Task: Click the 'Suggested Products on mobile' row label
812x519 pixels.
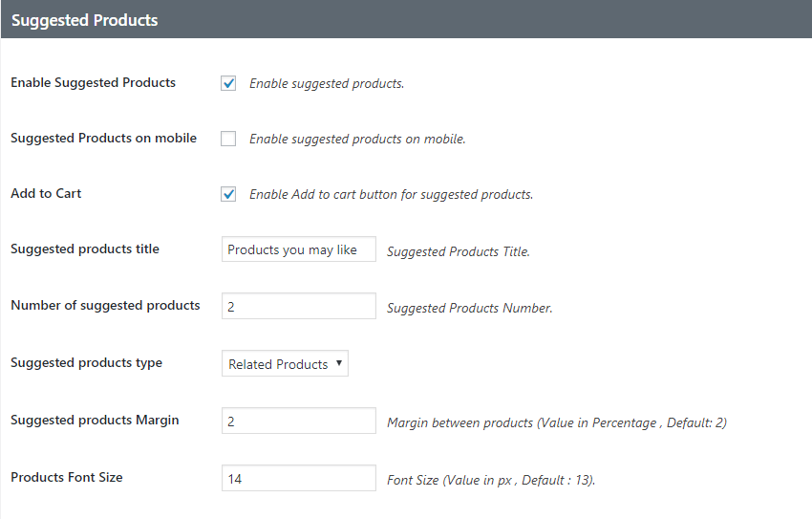Action: coord(103,138)
